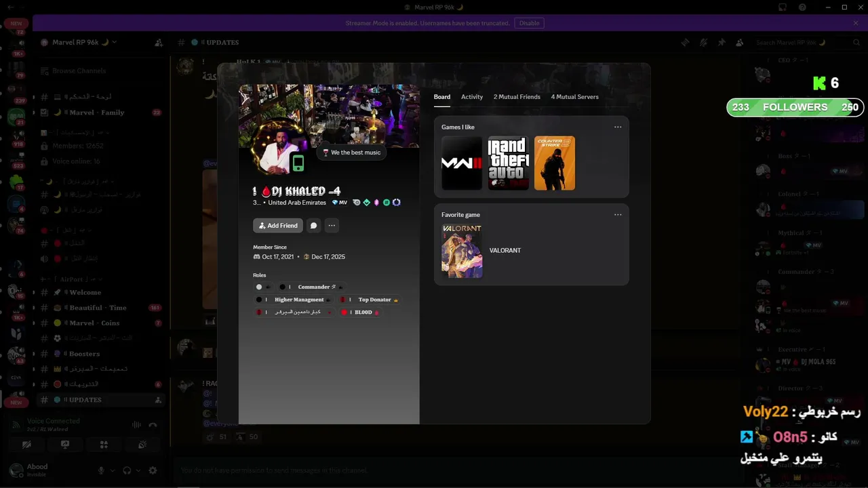Open microphone input options arrow

coord(112,470)
